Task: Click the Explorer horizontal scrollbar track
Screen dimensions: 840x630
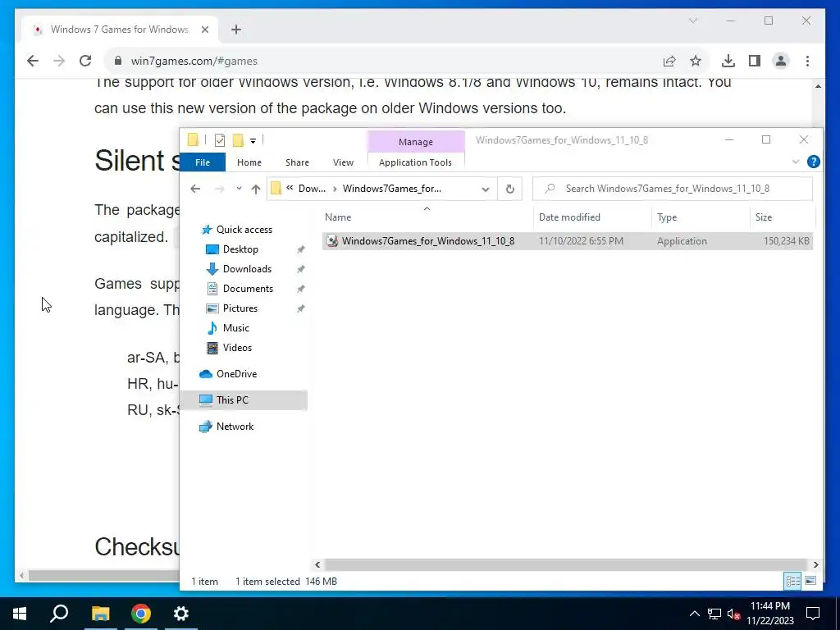Action: [x=566, y=564]
